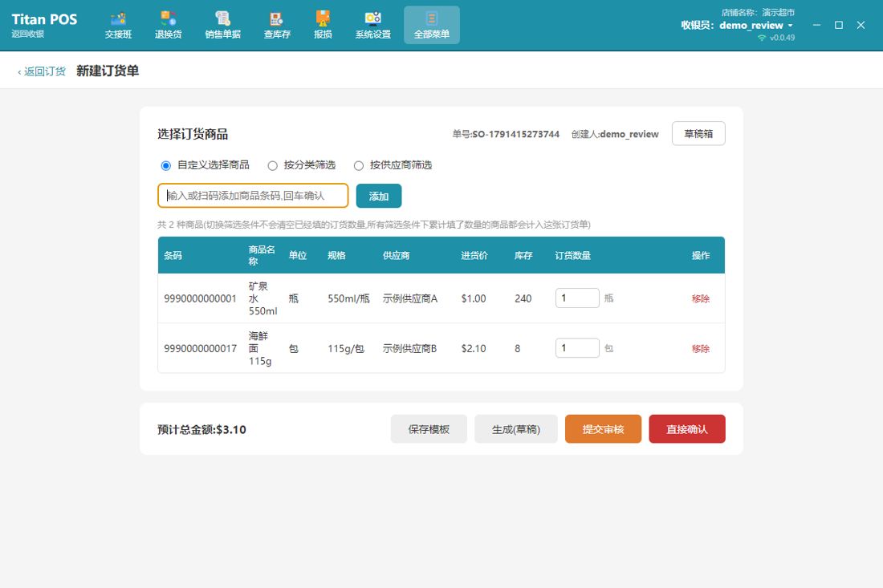Click barcode 9990000000017 cell
The image size is (883, 588).
[201, 348]
